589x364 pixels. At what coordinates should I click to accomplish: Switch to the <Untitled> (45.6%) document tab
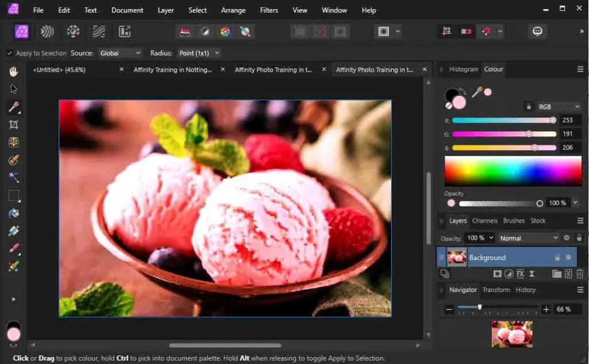tap(78, 70)
